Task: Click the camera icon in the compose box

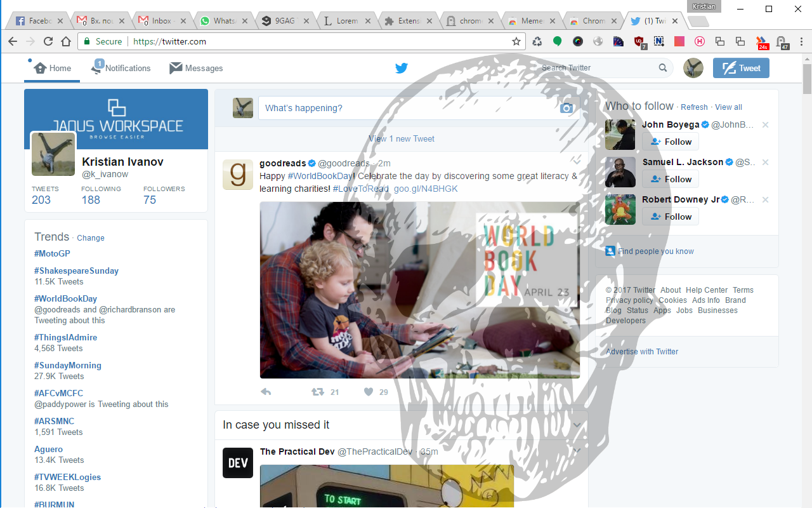Action: (567, 108)
